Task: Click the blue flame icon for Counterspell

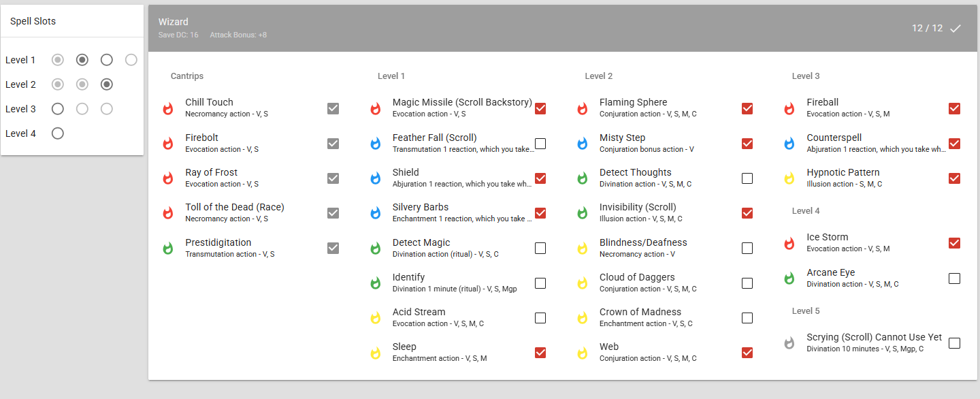Action: point(789,144)
